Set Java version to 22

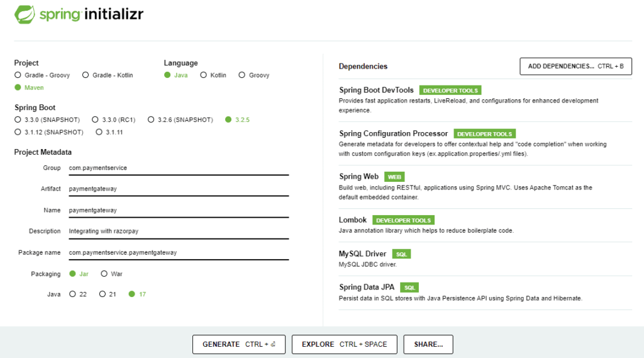[73, 294]
